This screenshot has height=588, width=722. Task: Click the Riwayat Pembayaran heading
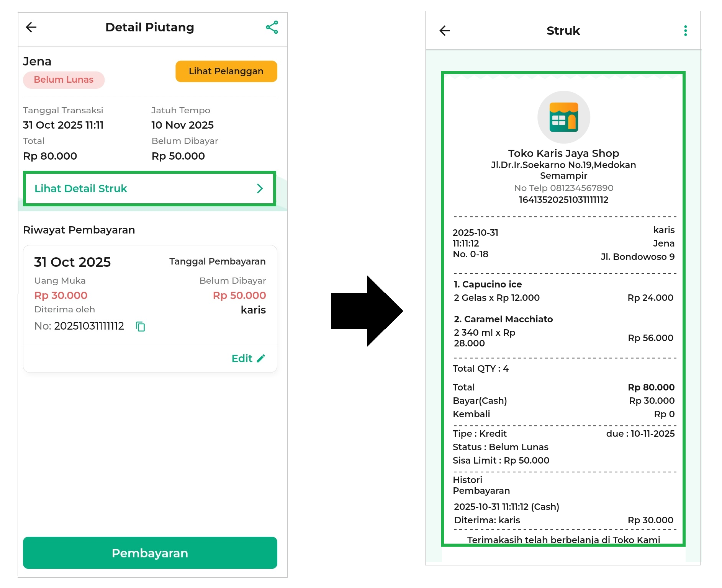(x=79, y=230)
